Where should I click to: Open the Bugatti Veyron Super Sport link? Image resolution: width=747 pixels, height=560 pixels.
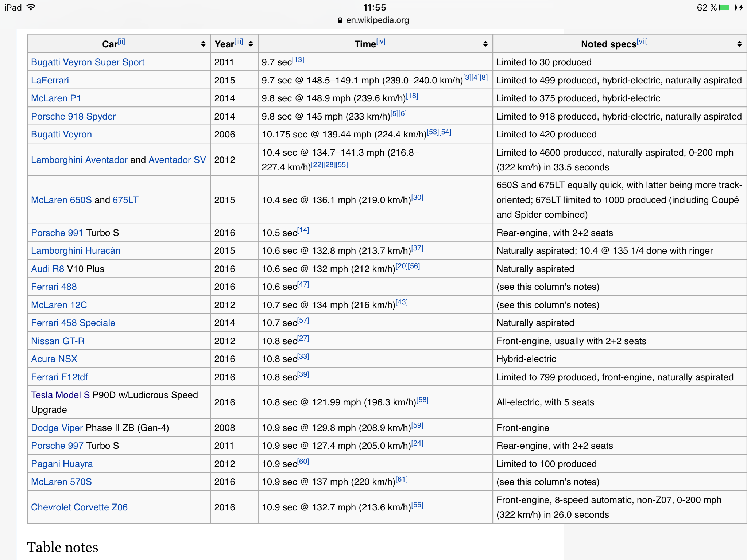click(x=88, y=62)
